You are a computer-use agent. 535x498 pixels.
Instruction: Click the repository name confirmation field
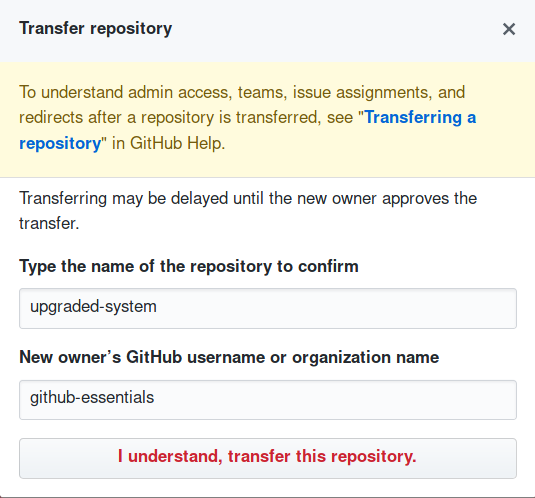(x=268, y=308)
